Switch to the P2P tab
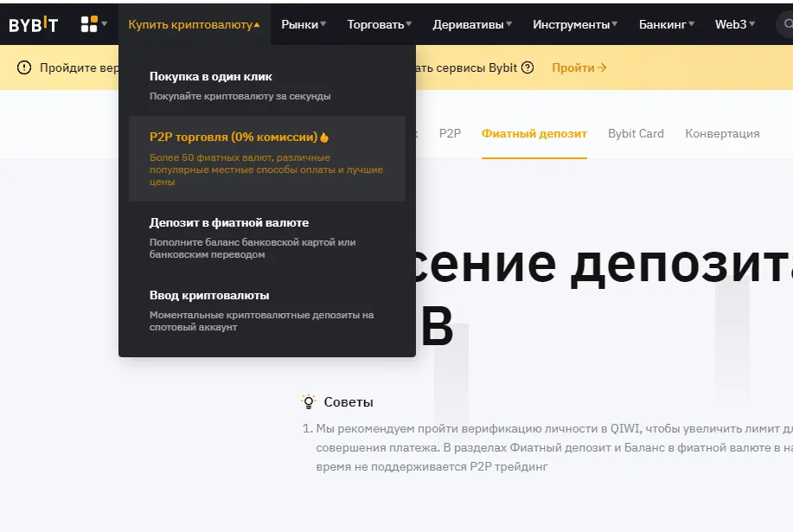 click(x=450, y=133)
